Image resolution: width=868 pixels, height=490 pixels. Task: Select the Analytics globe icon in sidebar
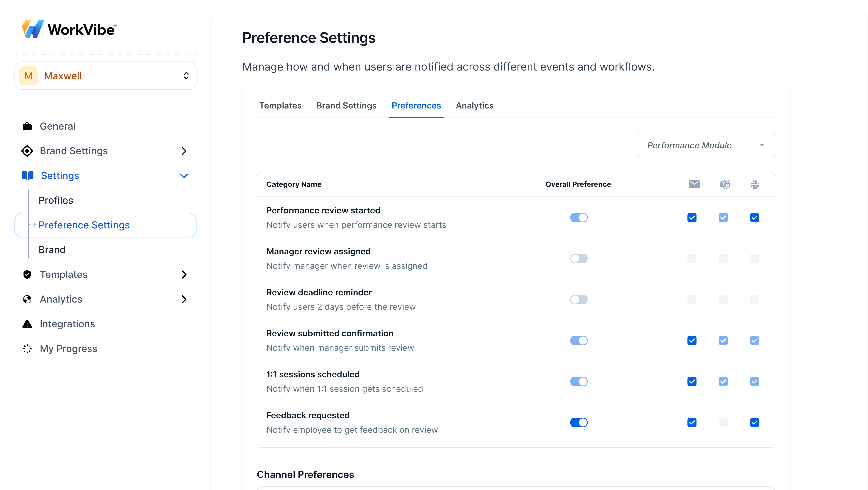(27, 299)
